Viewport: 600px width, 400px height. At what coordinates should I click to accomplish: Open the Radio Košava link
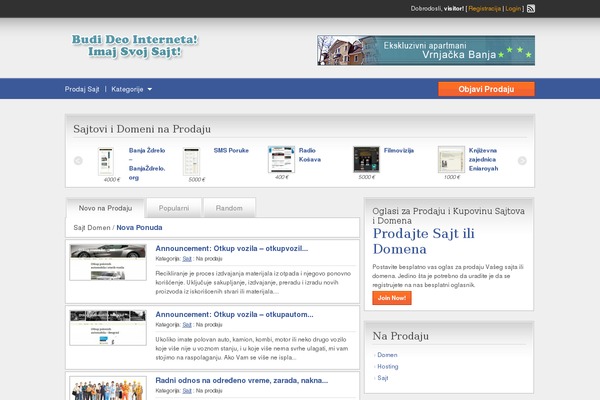pyautogui.click(x=310, y=155)
